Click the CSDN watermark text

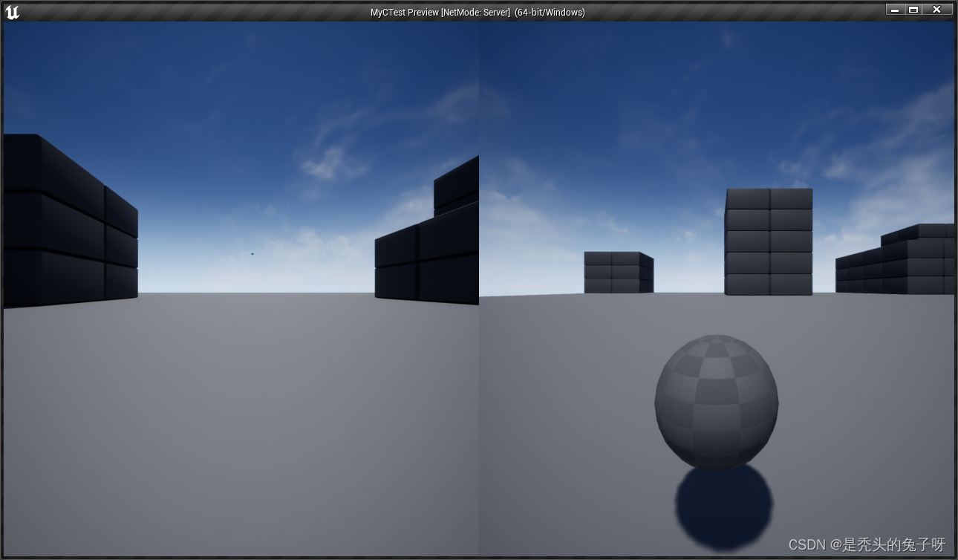click(869, 542)
